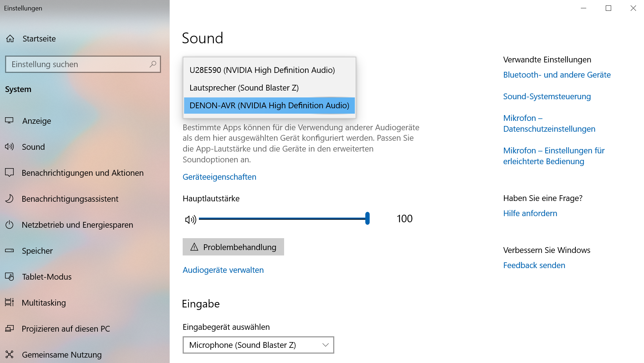Screen dimensions: 644x363
Task: Click the Anzeige monitor icon
Action: [x=9, y=121]
